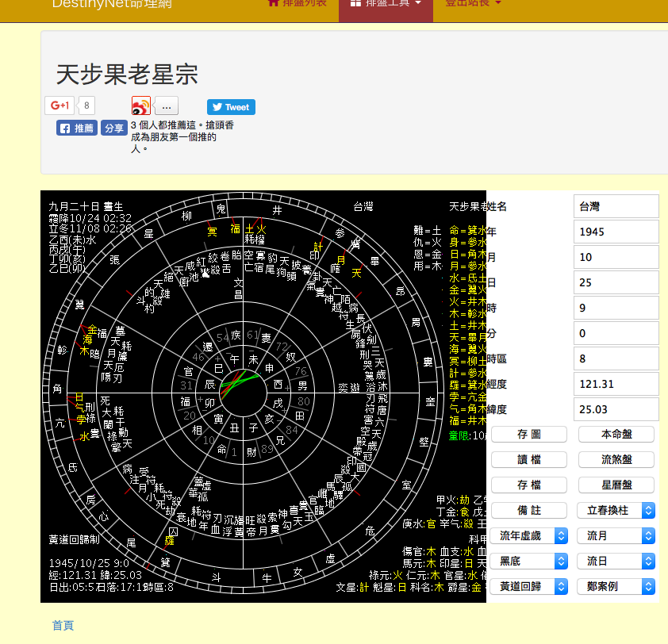668x644 pixels.
Task: Click the Facebook 分享 share button
Action: tap(114, 128)
